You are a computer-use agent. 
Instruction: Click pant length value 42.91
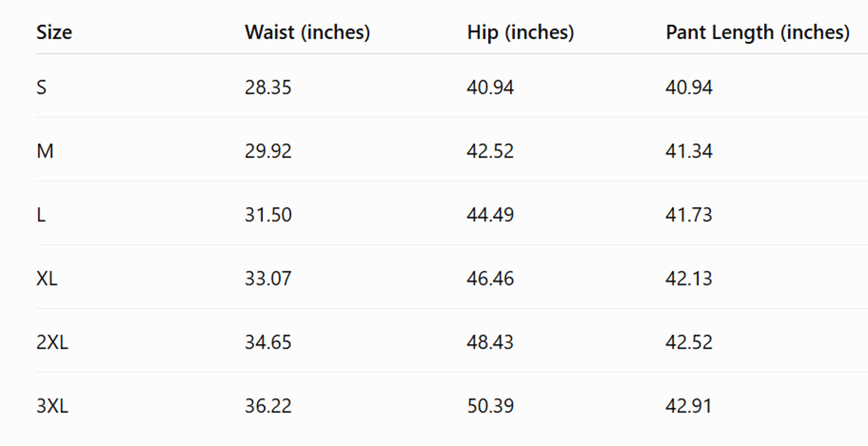click(x=689, y=406)
